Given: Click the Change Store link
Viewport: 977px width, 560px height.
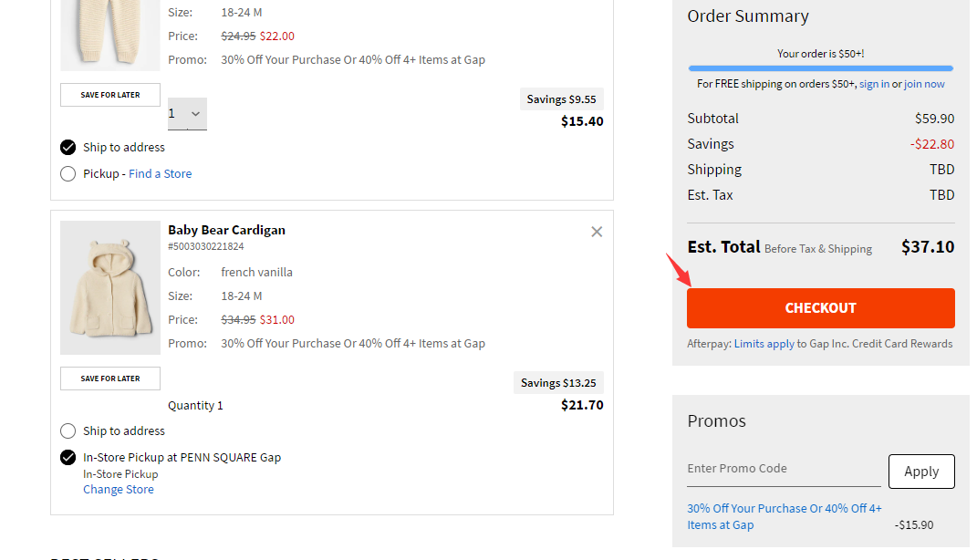Looking at the screenshot, I should coord(119,490).
